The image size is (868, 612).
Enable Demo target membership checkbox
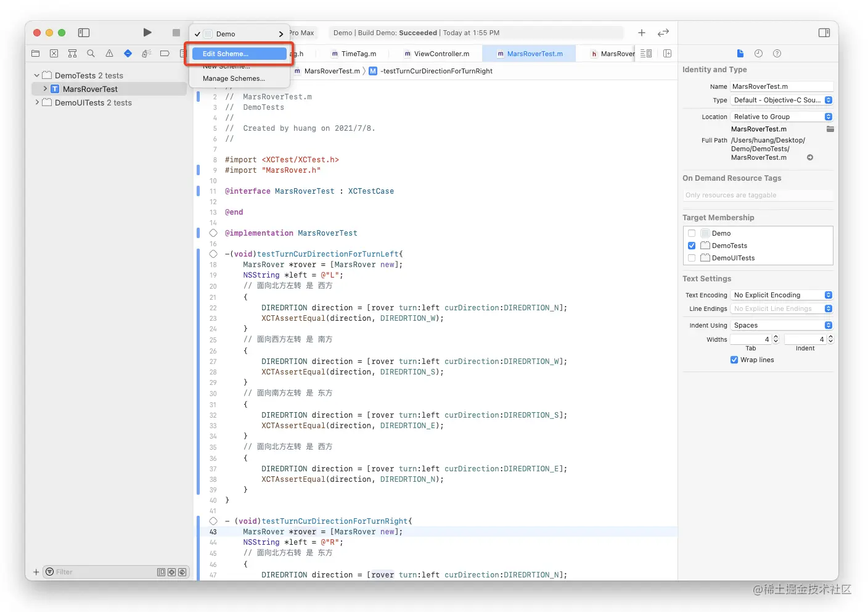[692, 233]
